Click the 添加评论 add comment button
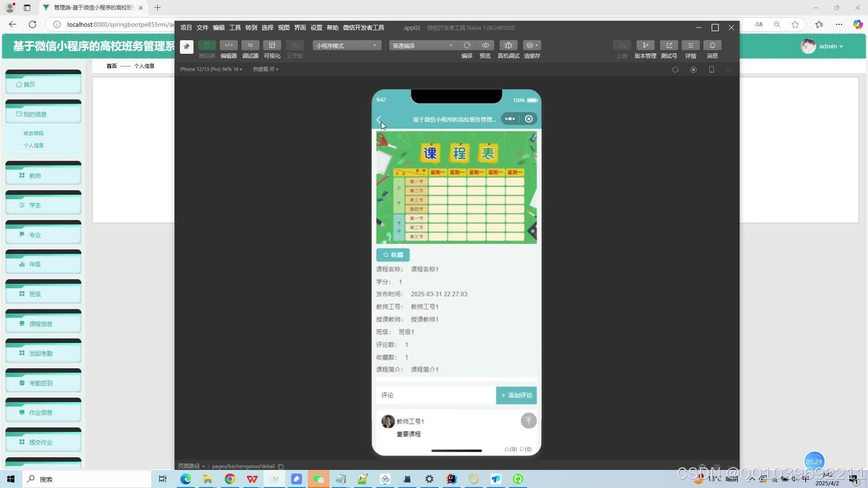 pos(516,395)
